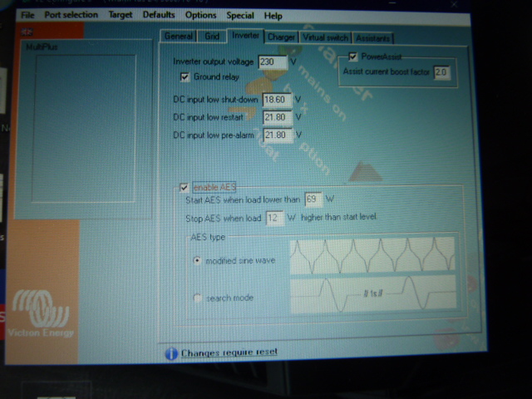
Task: Switch to the Grid tab
Action: point(212,37)
